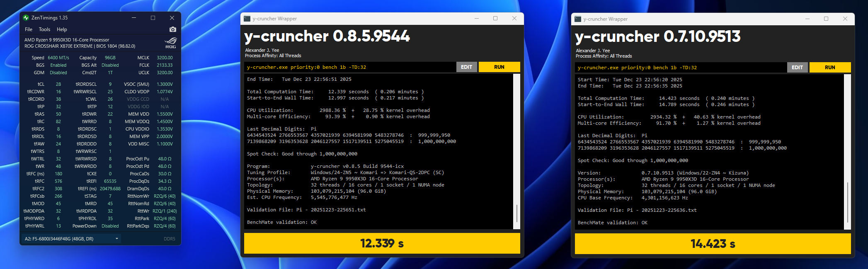
Task: Close the y-cruncher 0.8.5.9544 window
Action: coord(514,19)
